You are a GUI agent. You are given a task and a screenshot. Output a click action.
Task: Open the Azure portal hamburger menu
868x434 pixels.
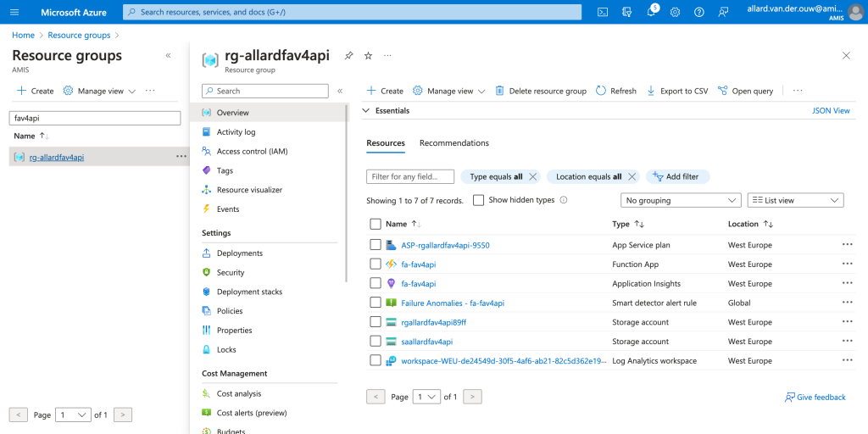click(14, 12)
